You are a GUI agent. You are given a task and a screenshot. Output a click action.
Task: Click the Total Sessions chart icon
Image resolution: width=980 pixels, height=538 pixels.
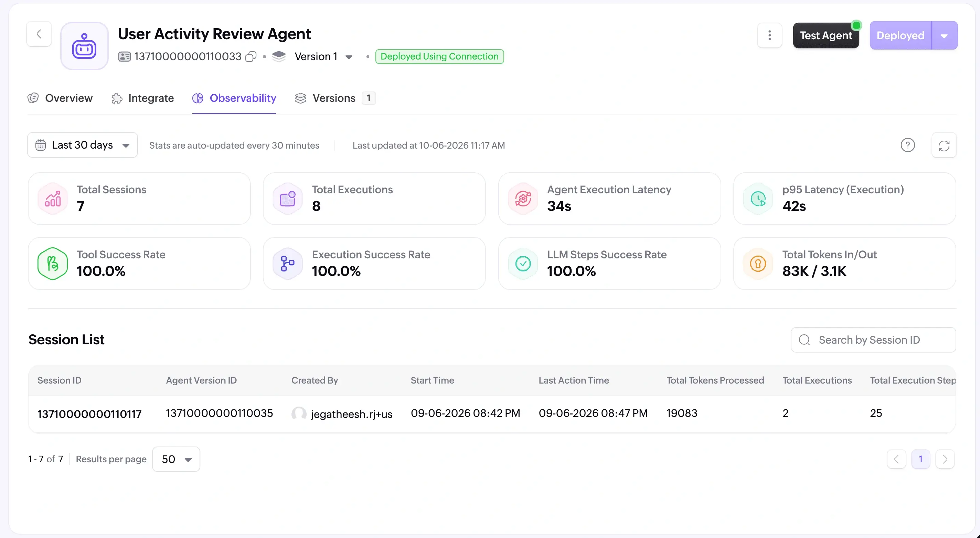[x=53, y=198]
